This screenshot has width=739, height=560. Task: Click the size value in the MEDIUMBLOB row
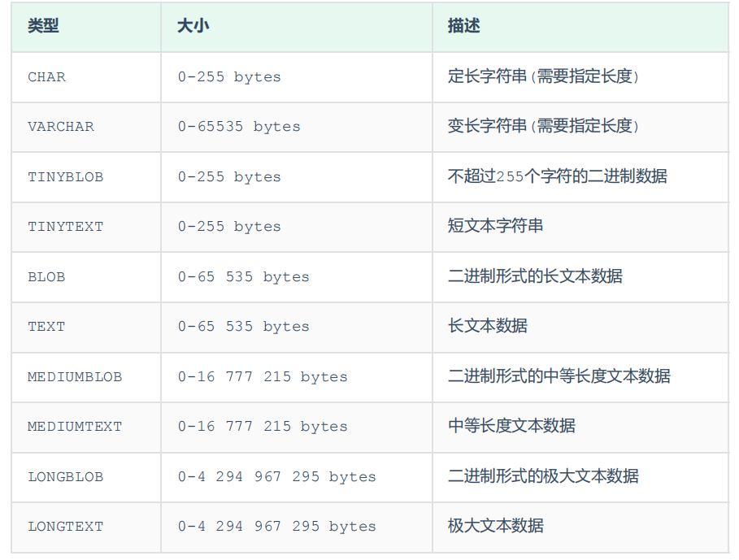[263, 377]
